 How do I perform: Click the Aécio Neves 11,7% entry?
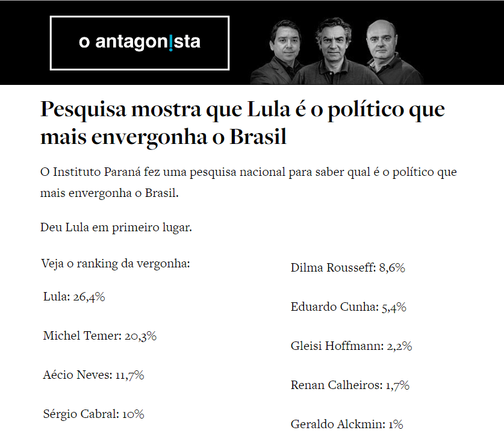93,375
